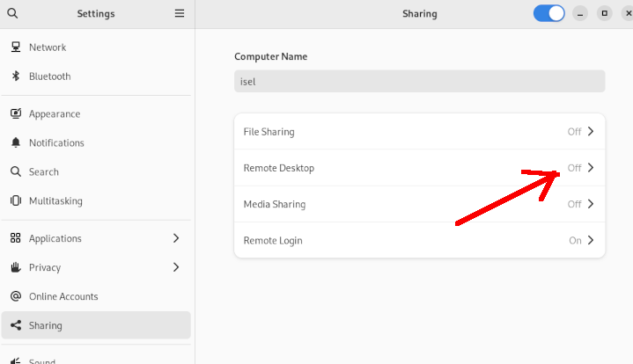
Task: Select the Appearance icon in sidebar
Action: pyautogui.click(x=15, y=113)
